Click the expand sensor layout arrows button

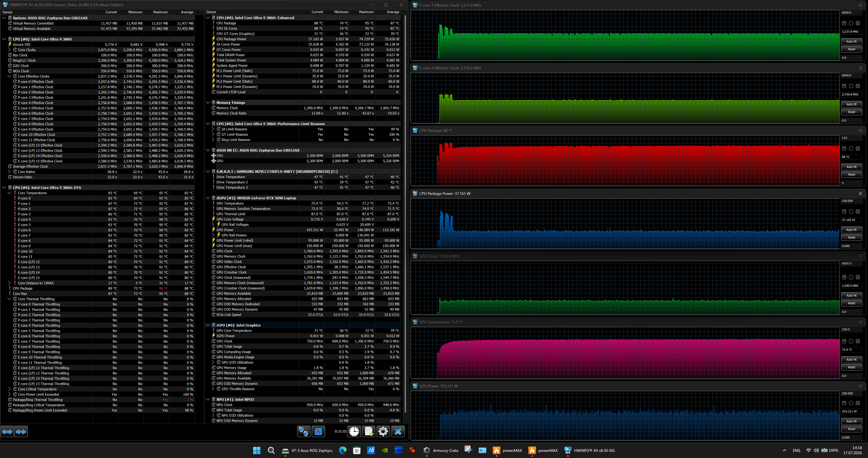click(x=8, y=431)
